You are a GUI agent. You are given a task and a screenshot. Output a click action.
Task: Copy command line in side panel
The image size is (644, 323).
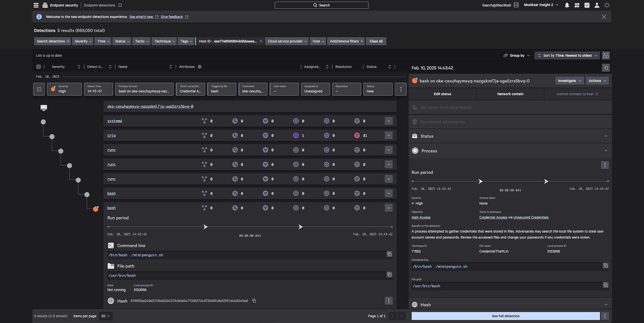point(605,266)
